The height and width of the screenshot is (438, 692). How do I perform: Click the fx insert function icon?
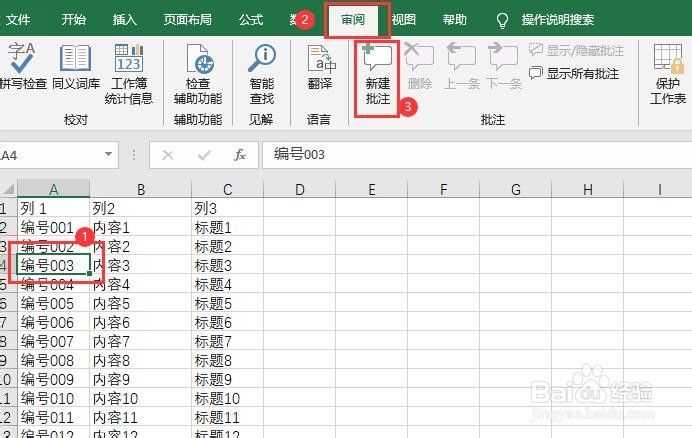[240, 155]
